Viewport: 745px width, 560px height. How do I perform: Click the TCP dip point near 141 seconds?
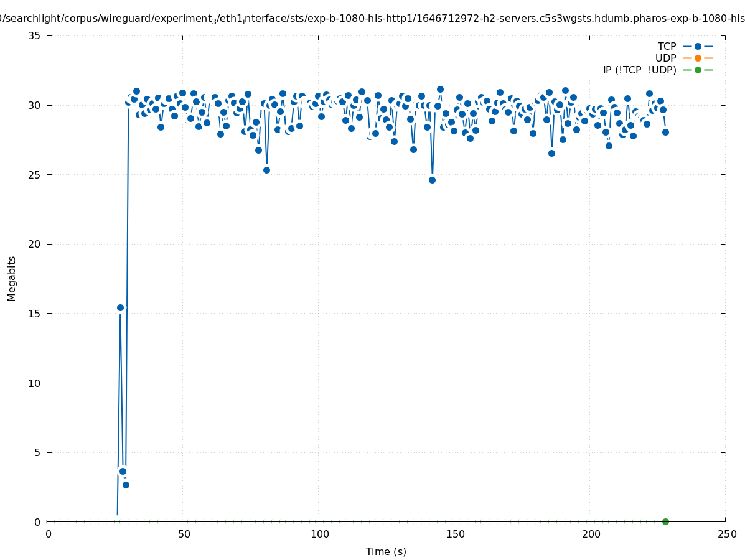[x=432, y=180]
